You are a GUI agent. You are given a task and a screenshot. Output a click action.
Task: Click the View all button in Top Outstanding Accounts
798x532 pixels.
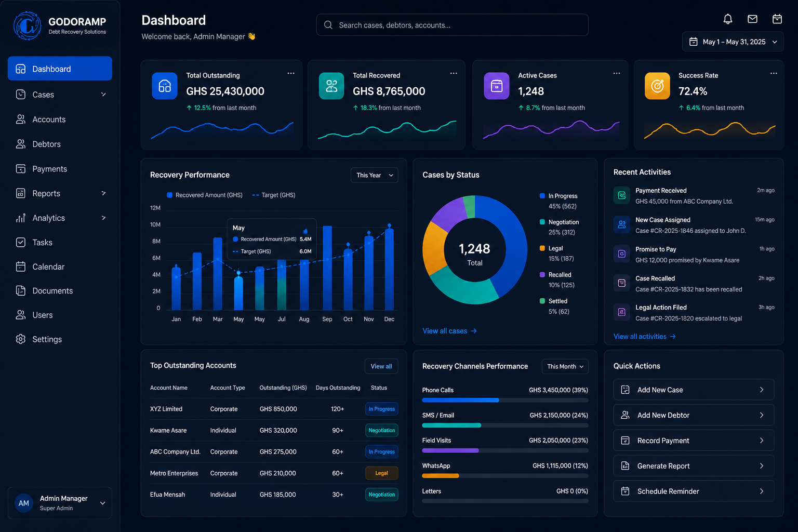coord(381,366)
